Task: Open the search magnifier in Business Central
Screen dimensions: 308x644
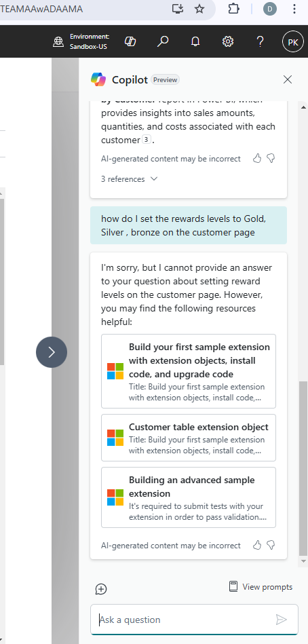Action: [163, 41]
